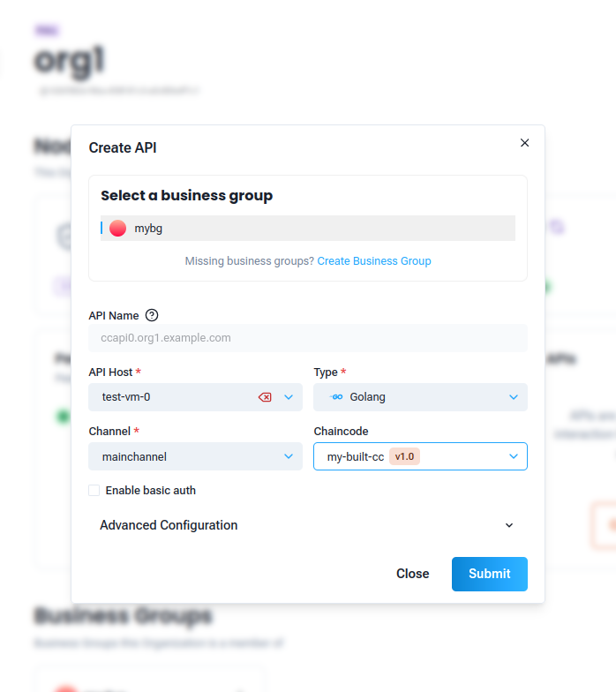Click the Golang gopher icon in Type
Image resolution: width=616 pixels, height=692 pixels.
point(336,397)
